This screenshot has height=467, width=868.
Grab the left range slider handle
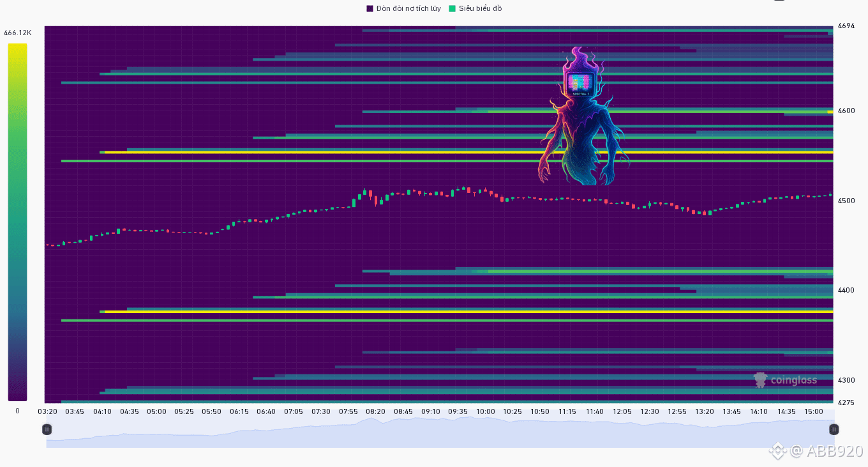pyautogui.click(x=47, y=429)
